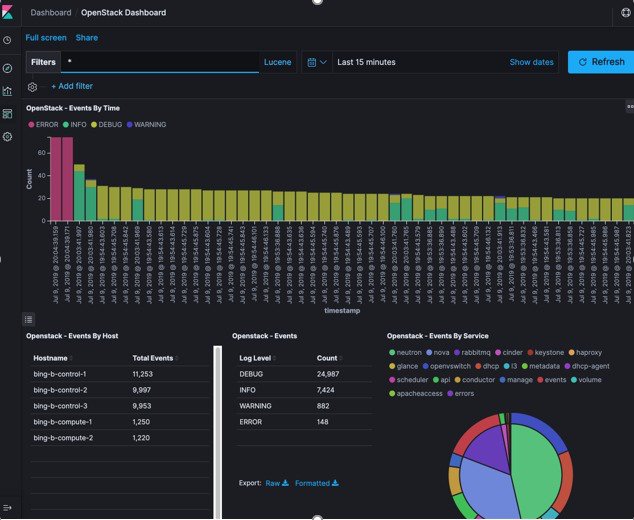
Task: Sort by Total Events column header
Action: click(x=153, y=358)
